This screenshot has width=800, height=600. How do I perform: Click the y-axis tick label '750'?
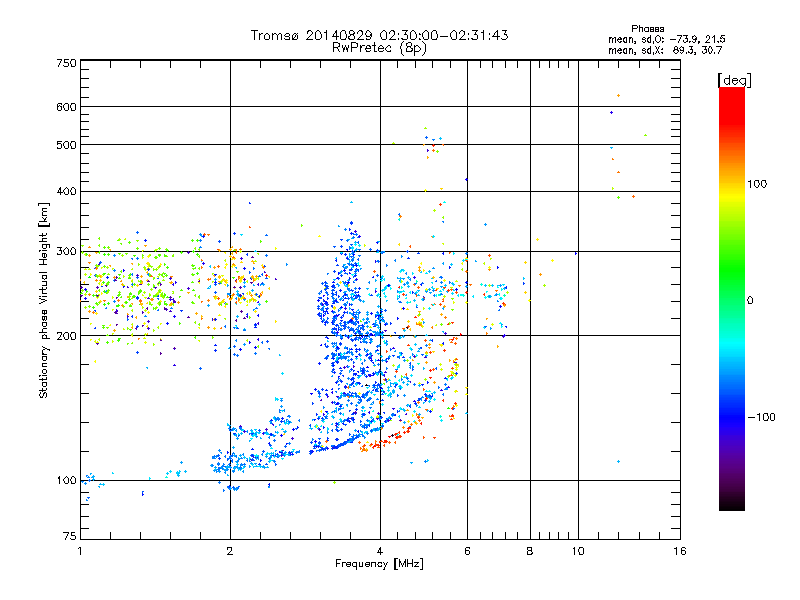[x=66, y=63]
